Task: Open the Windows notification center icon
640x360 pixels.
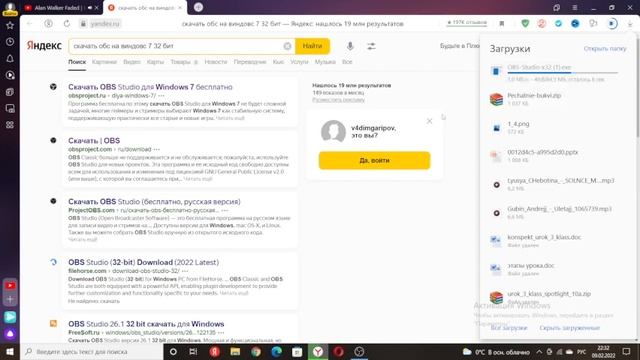Action: coord(627,351)
